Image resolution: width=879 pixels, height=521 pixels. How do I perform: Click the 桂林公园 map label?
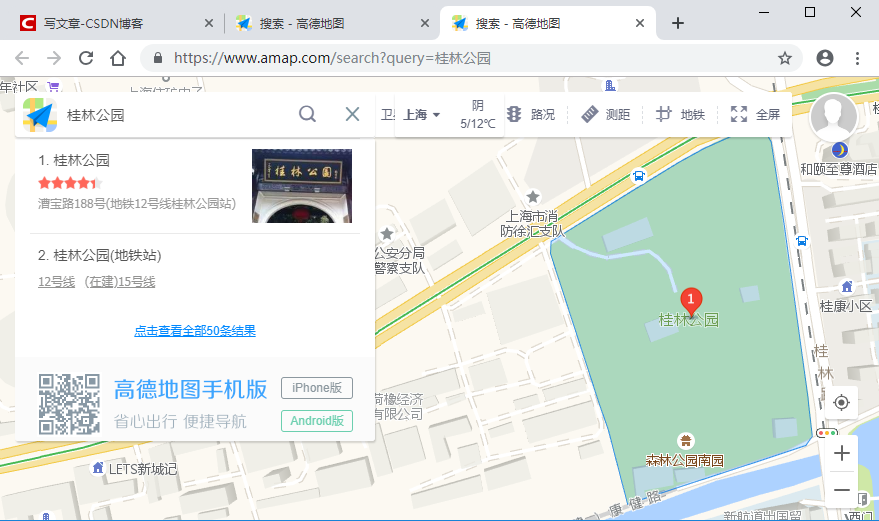(689, 320)
